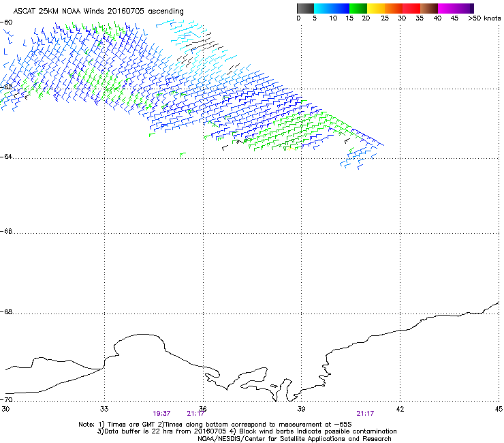
Task: Click the isolated green wind barb near -64 latitude
Action: point(183,155)
